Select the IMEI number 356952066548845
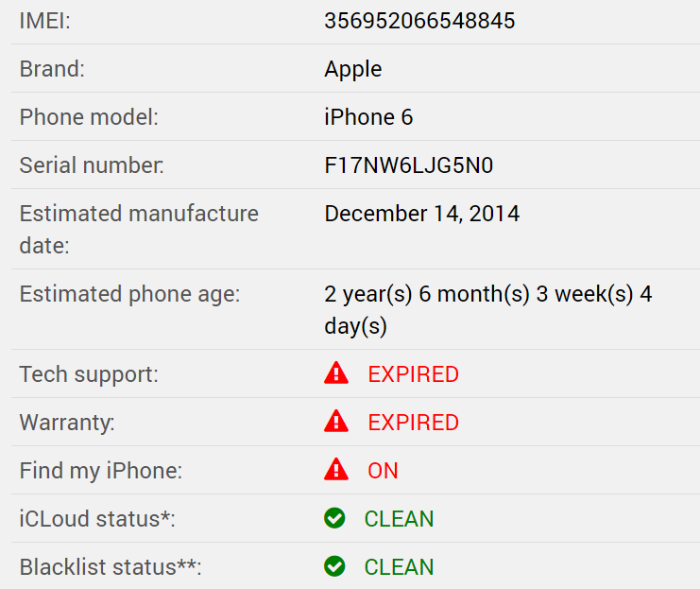 tap(419, 21)
